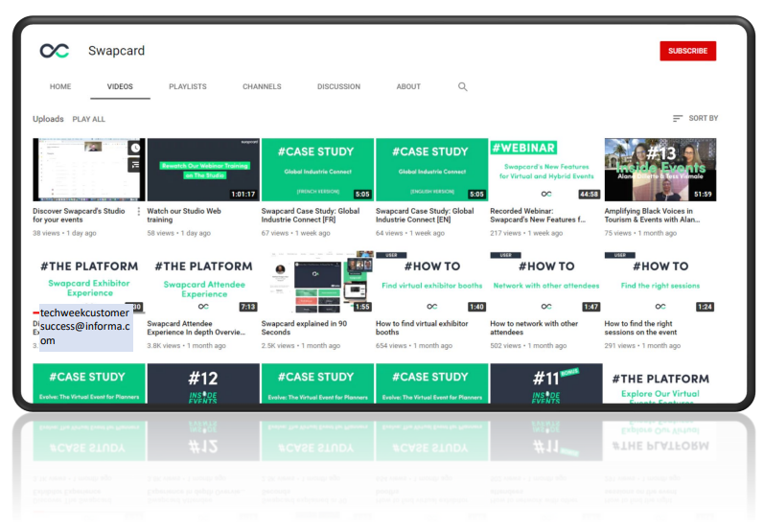Open the #11 Bonus Inside Events thumbnail
764x532 pixels.
point(546,383)
